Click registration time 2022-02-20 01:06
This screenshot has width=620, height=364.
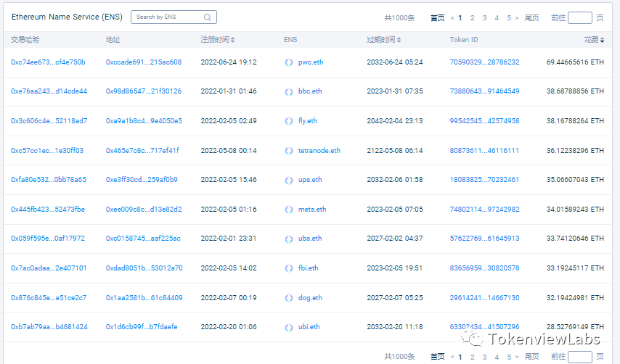[229, 327]
